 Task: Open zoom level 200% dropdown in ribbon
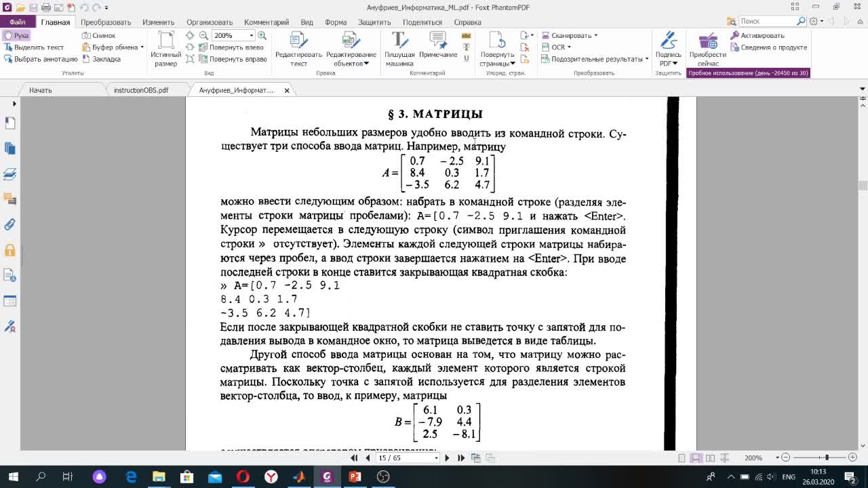tap(252, 35)
